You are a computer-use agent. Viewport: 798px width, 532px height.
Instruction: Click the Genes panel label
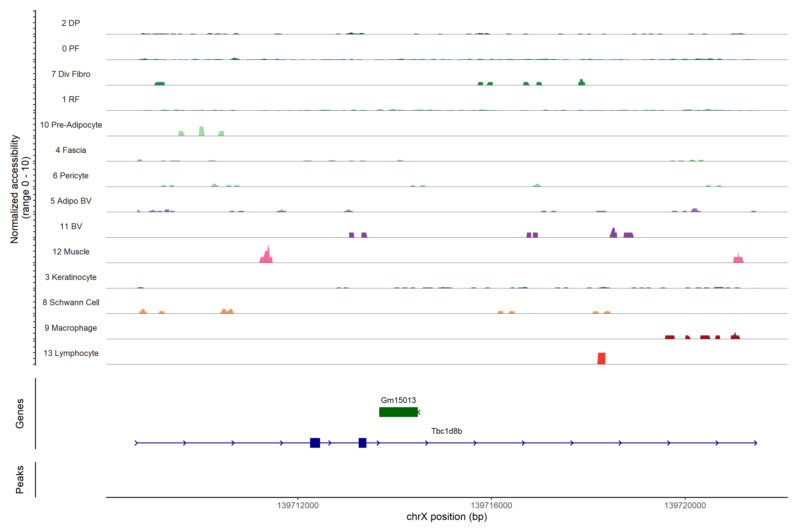(20, 413)
